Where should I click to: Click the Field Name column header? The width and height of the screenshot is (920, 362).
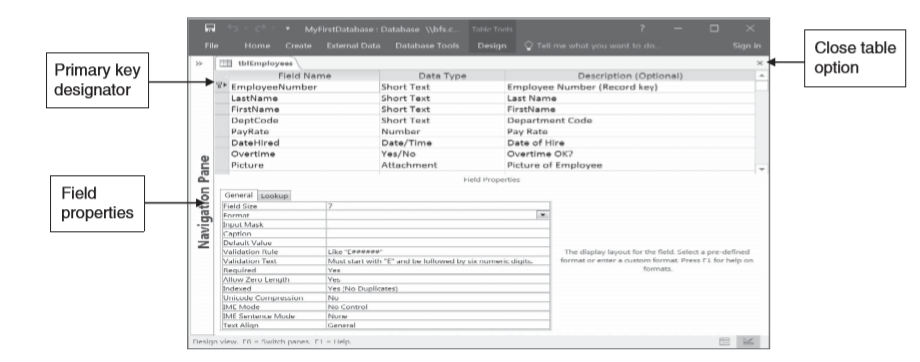(304, 76)
